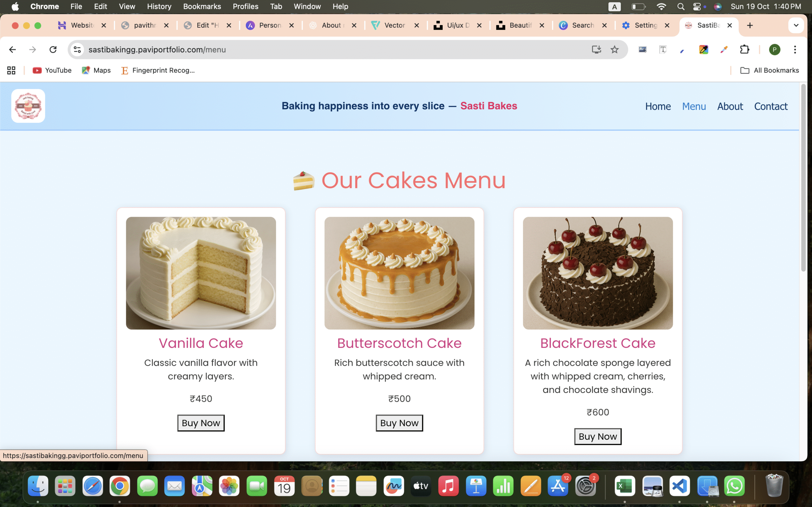The width and height of the screenshot is (812, 507).
Task: Click Buy Now under Butterscotch Cake
Action: point(399,423)
